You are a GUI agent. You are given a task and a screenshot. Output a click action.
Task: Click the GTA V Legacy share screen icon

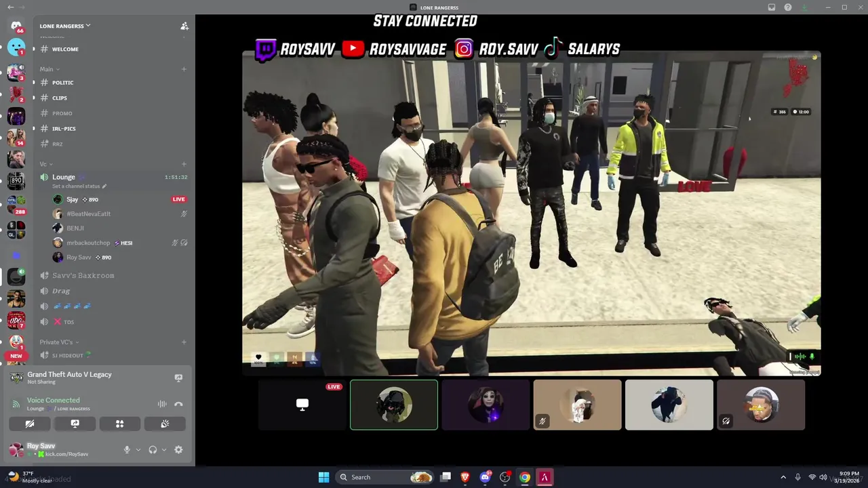pyautogui.click(x=178, y=378)
